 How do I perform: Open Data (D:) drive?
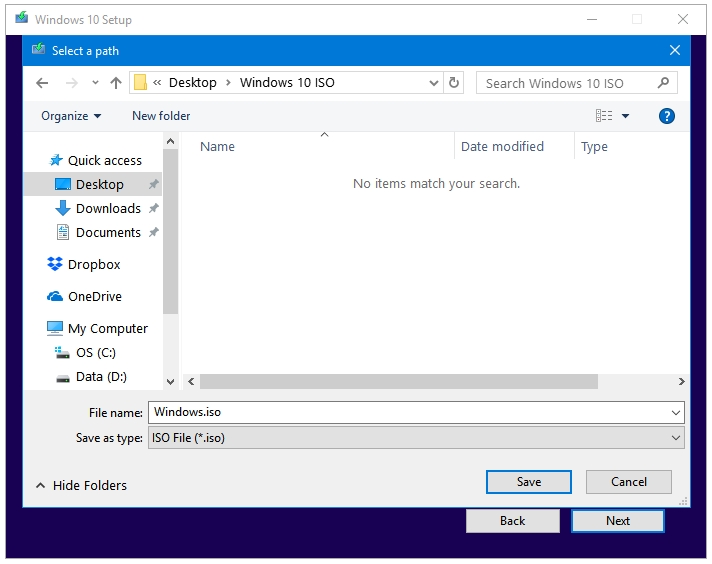(101, 377)
